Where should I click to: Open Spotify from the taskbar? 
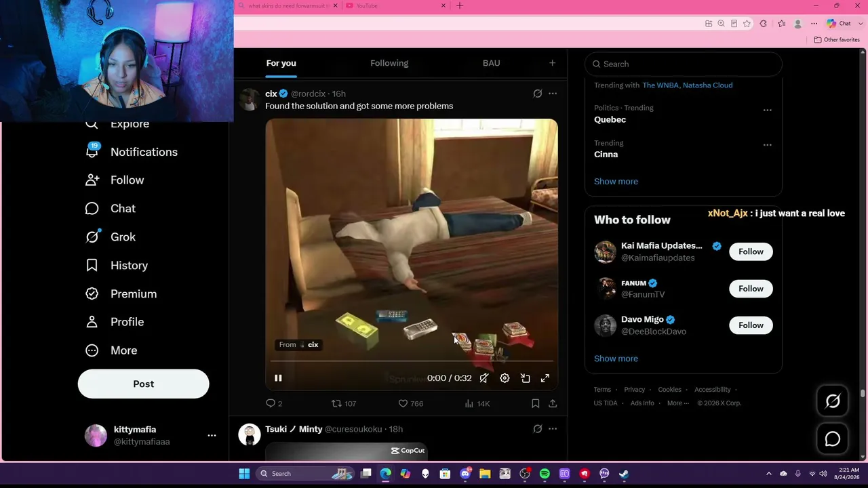click(x=545, y=474)
